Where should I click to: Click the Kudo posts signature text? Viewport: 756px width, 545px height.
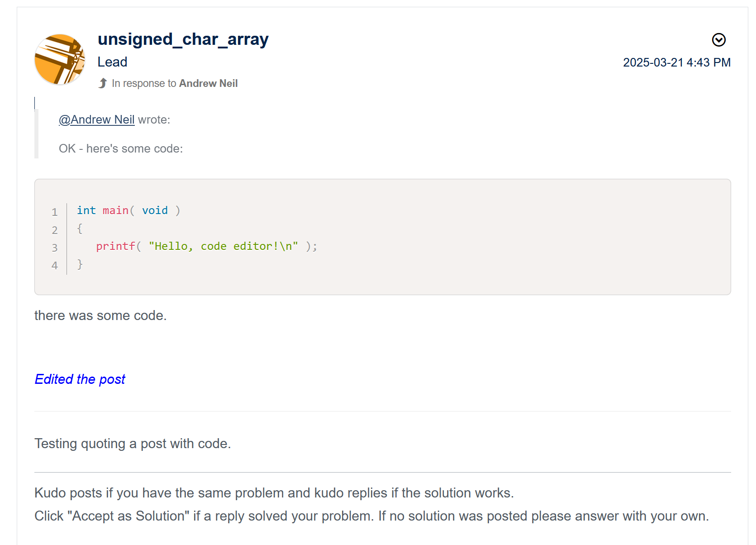(274, 493)
